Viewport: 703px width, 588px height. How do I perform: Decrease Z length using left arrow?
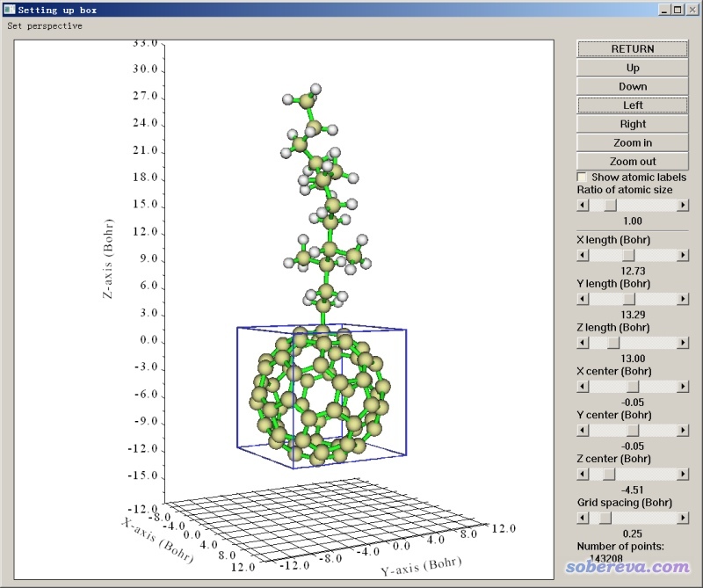coord(583,343)
